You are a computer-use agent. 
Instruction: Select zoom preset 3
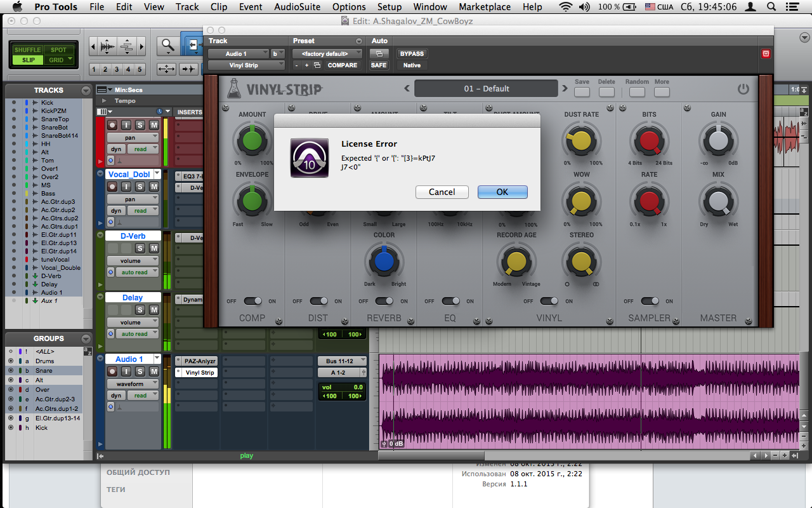117,69
